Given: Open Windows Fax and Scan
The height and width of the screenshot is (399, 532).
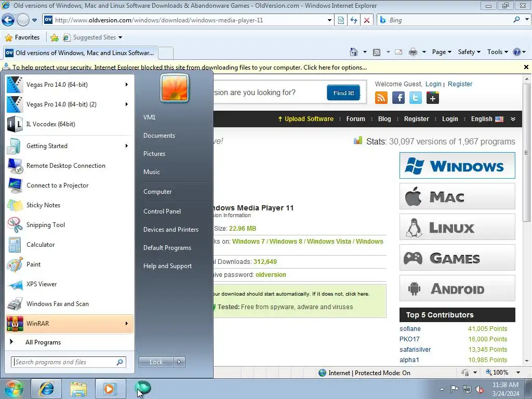Looking at the screenshot, I should tap(70, 303).
